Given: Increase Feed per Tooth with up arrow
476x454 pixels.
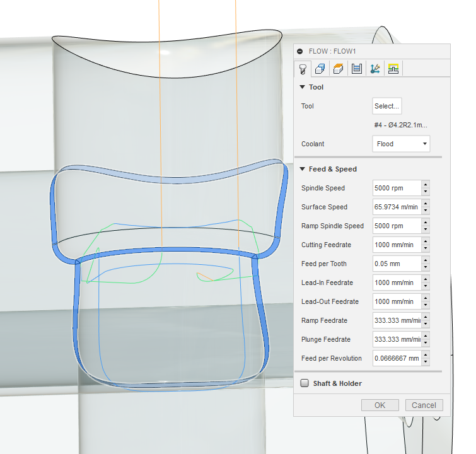Looking at the screenshot, I should click(x=426, y=260).
